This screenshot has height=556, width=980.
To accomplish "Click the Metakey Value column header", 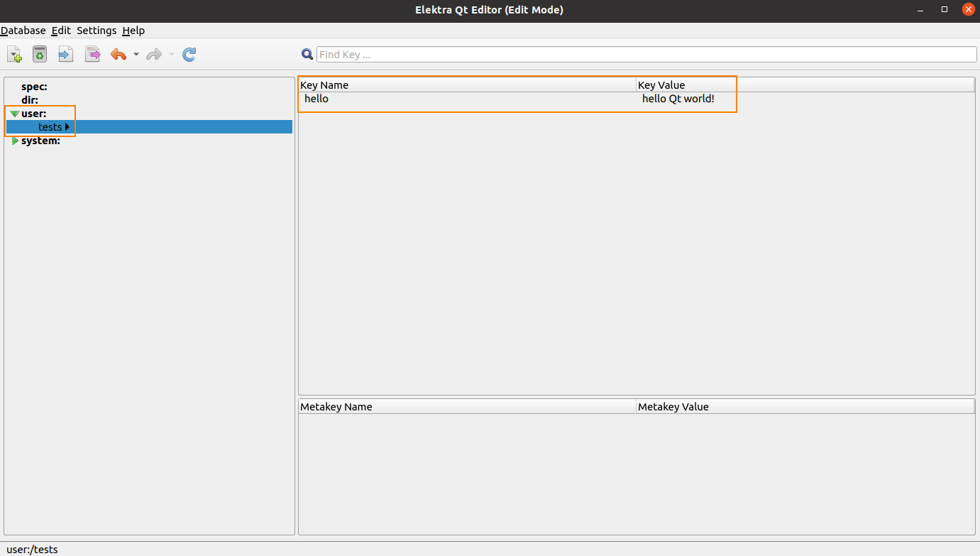I will (805, 407).
